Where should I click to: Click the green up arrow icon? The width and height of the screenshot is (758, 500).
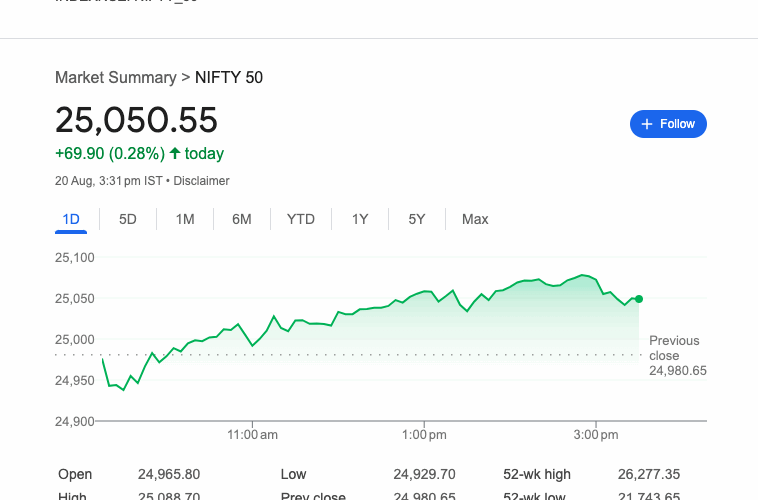[175, 153]
